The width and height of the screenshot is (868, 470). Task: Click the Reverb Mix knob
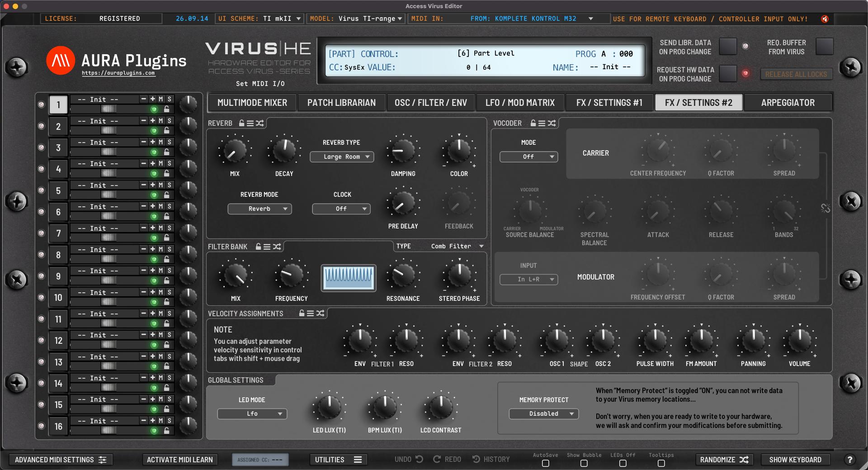[235, 151]
